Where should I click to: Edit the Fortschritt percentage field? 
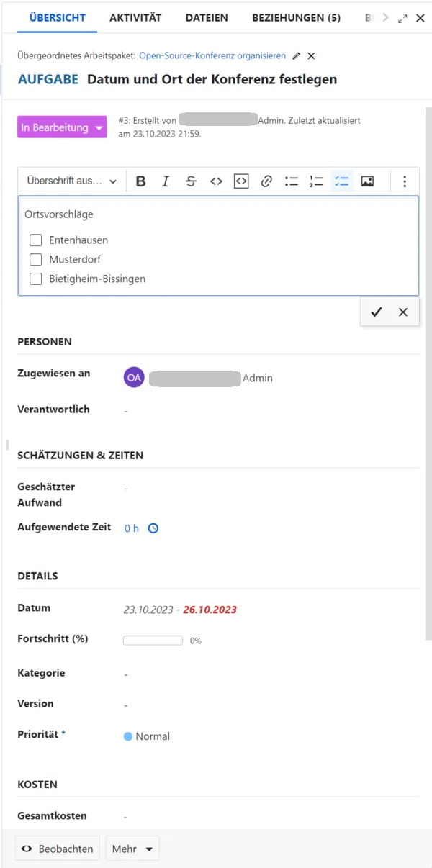tap(153, 640)
